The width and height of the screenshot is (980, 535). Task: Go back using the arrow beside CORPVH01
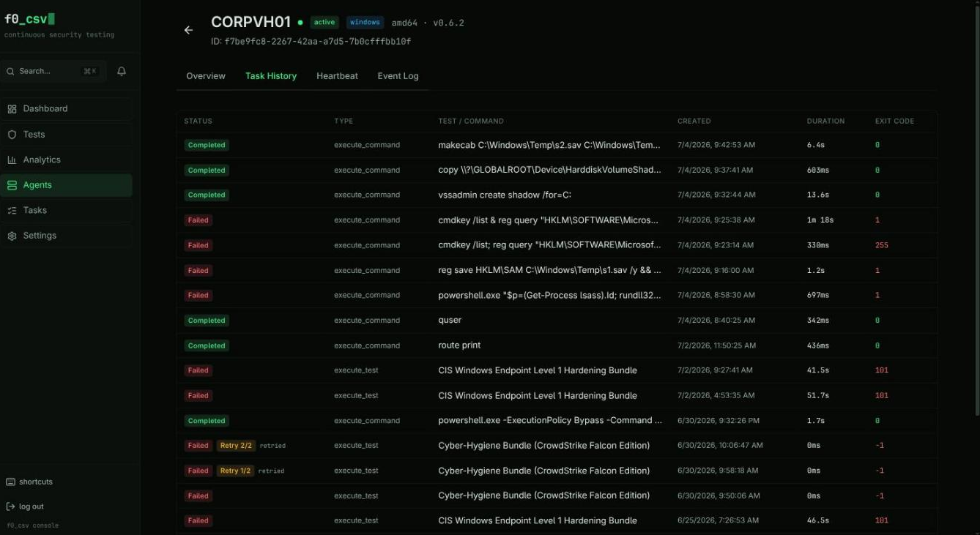coord(188,30)
